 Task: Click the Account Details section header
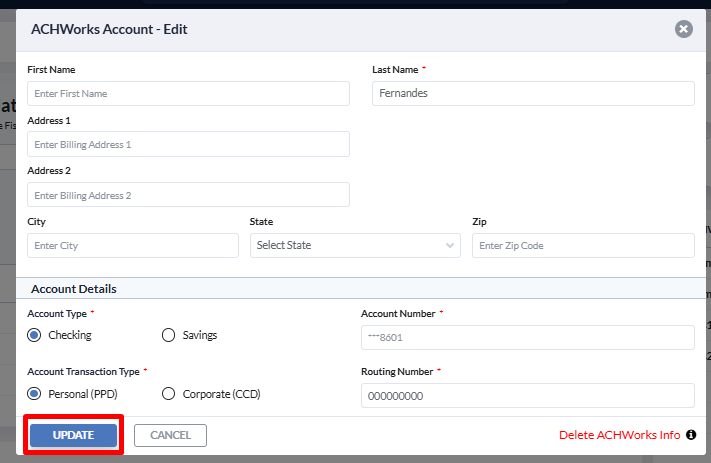74,289
